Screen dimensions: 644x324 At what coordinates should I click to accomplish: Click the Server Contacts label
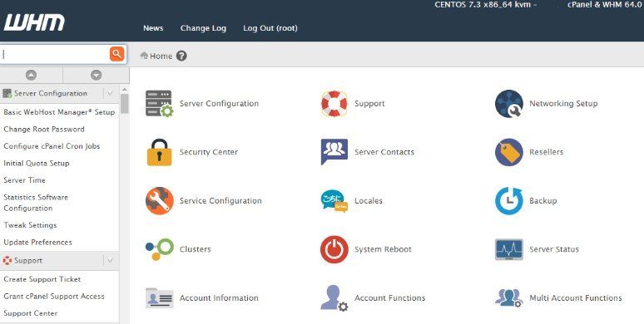pos(384,152)
